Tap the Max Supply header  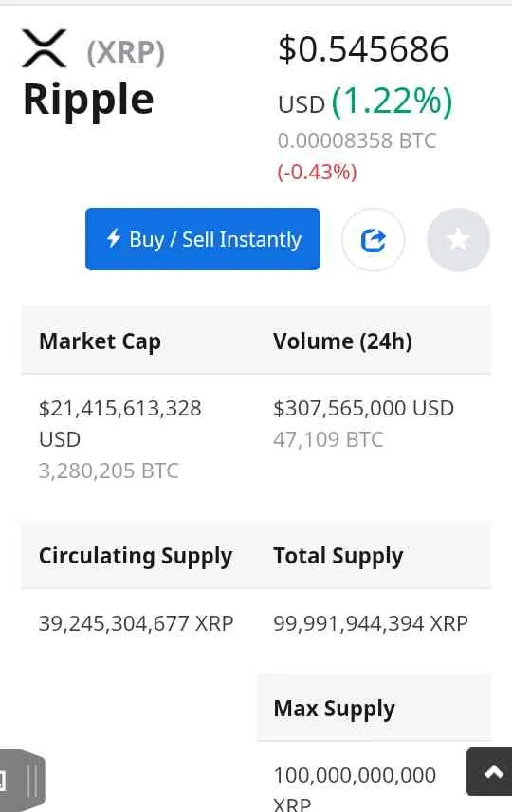335,709
